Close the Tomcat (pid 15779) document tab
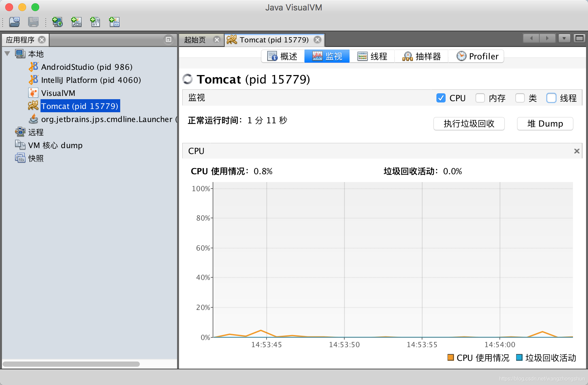The height and width of the screenshot is (385, 588). pos(317,40)
